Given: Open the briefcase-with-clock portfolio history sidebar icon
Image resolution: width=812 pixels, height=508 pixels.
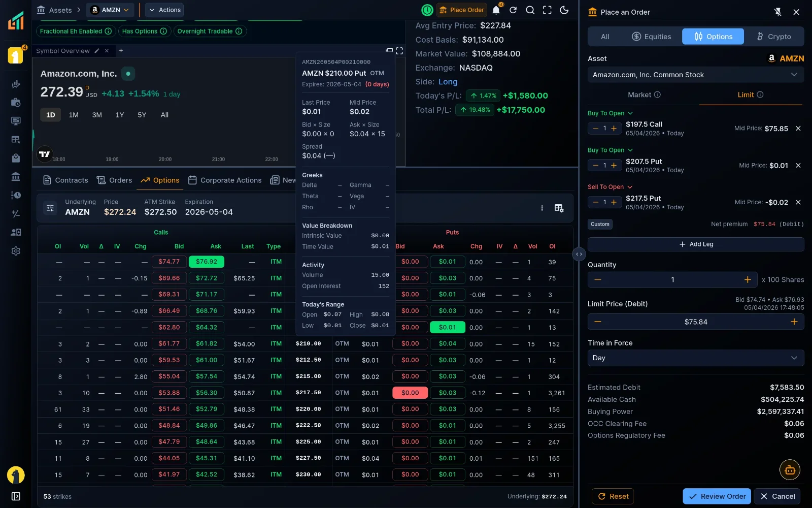Looking at the screenshot, I should tap(16, 103).
